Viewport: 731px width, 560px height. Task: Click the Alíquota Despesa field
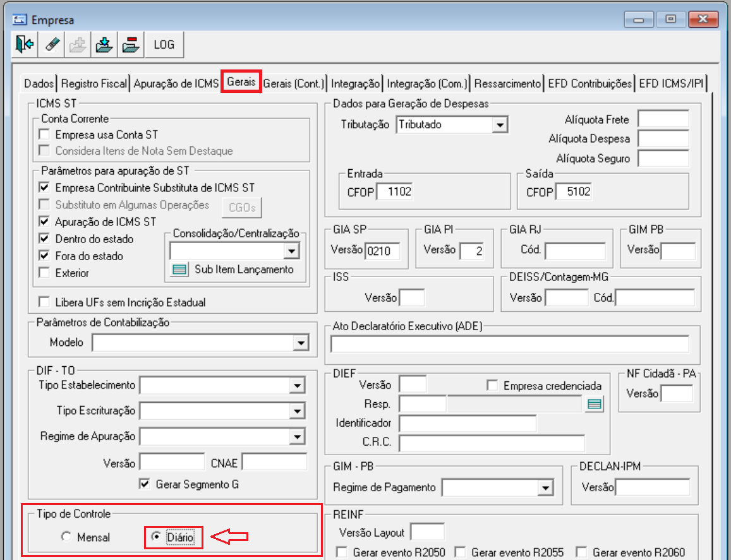point(663,139)
